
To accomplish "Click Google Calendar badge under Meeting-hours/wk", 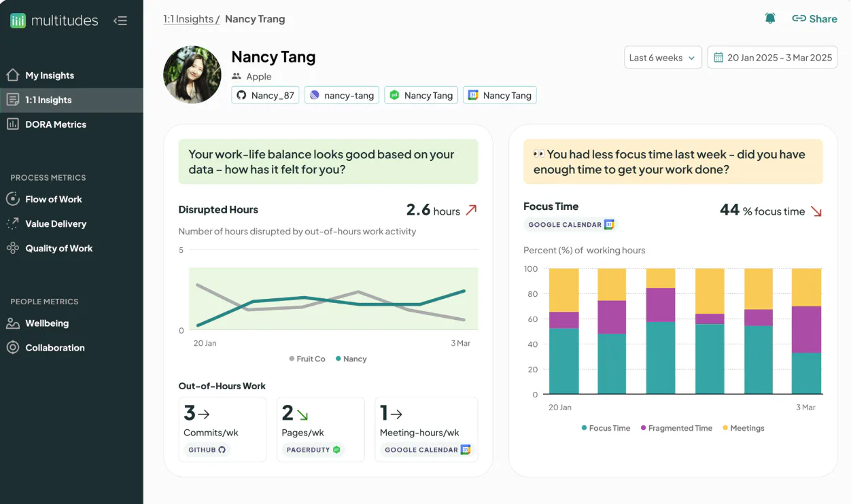I will 427,450.
